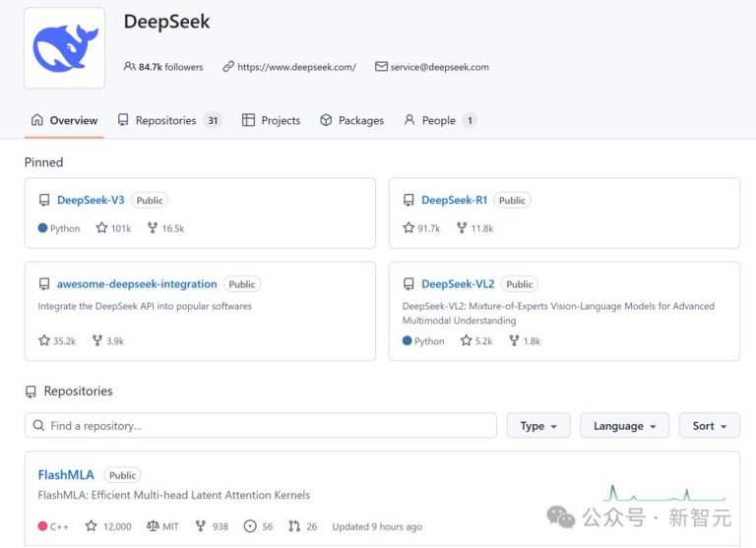Screen dimensions: 756x548
Task: Click the Projects table icon
Action: coord(248,119)
